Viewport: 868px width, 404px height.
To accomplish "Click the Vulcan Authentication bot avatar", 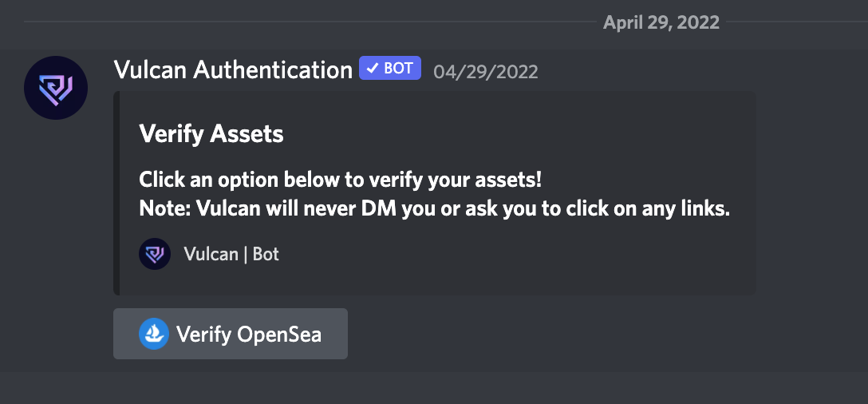I will point(55,88).
